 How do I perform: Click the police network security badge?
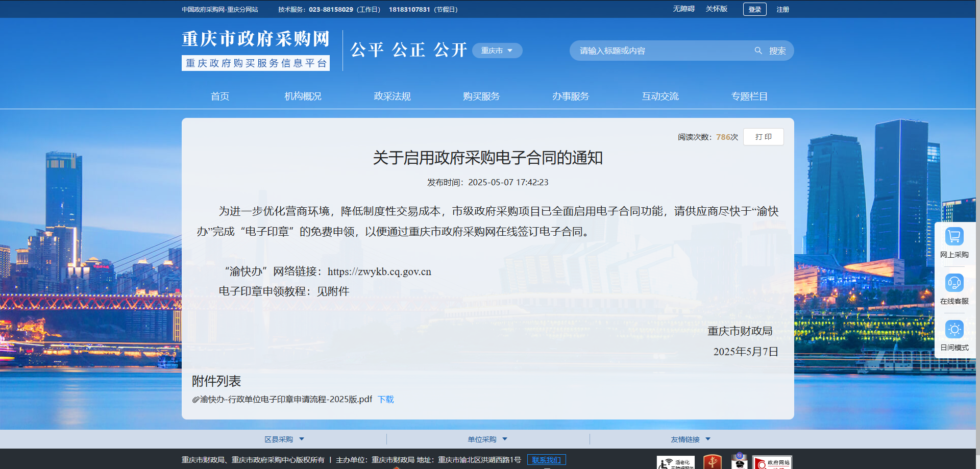pos(739,461)
